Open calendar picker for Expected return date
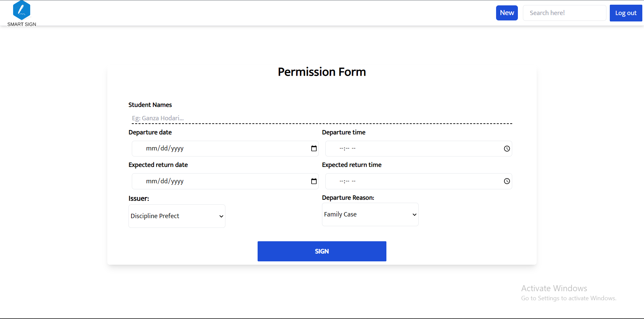Screen dimensions: 644x319 (314, 181)
